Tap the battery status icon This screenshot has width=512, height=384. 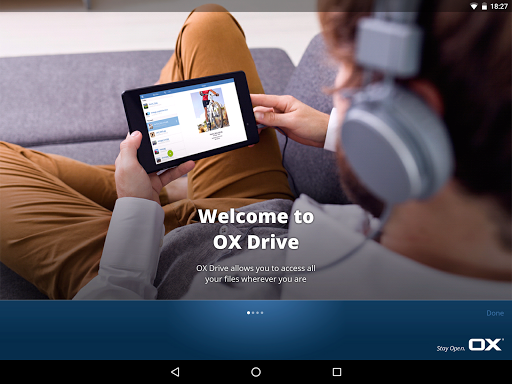coord(484,6)
